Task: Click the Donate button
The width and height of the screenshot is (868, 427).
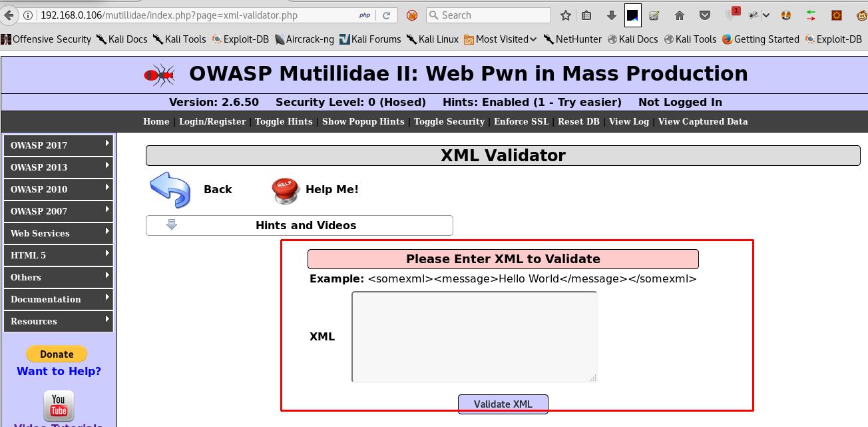Action: (57, 354)
